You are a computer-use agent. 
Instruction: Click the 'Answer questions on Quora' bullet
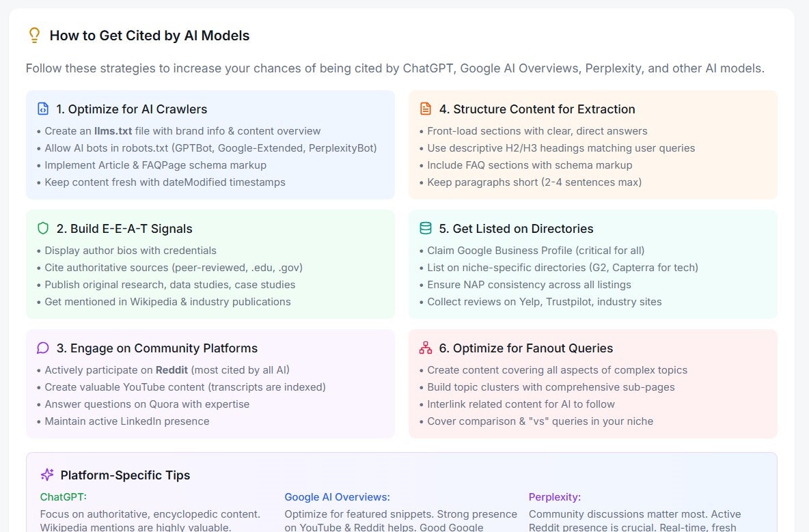coord(143,404)
